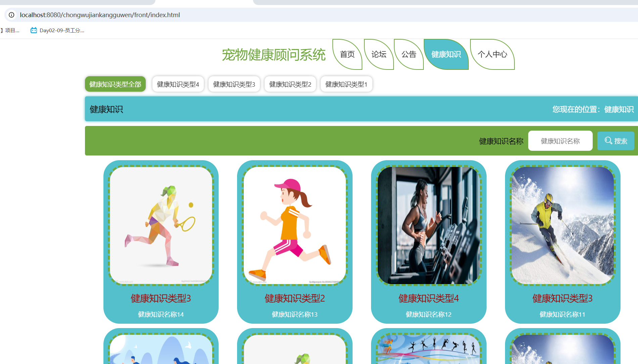
Task: Open the running girl cartoon image
Action: click(x=294, y=225)
